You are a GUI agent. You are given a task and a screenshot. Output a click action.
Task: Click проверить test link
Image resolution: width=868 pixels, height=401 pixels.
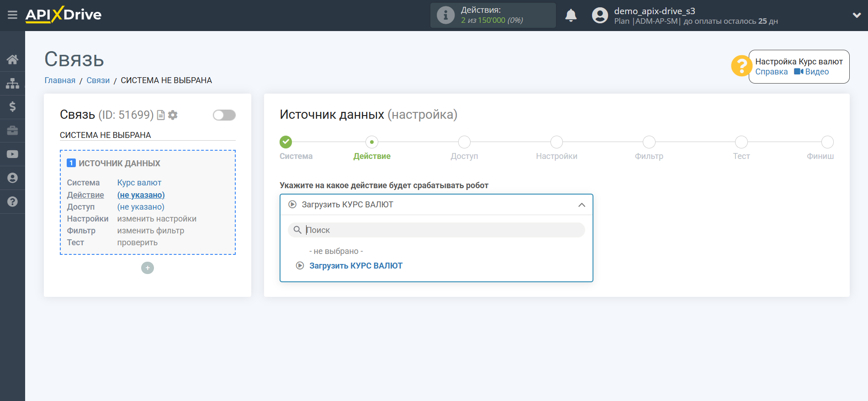pyautogui.click(x=138, y=243)
